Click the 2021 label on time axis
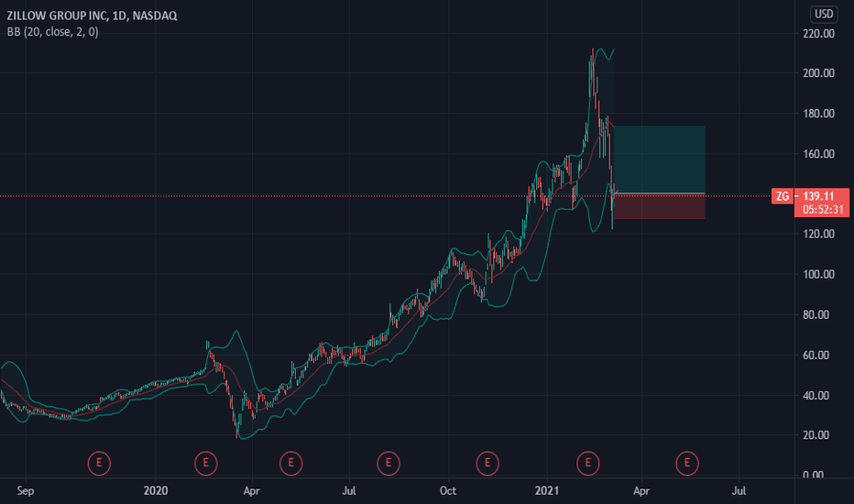The image size is (854, 504). 547,491
